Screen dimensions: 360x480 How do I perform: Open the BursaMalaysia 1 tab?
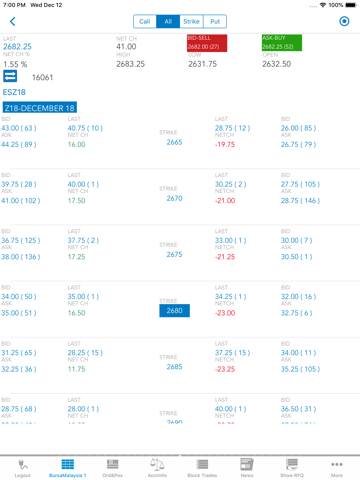tap(68, 468)
